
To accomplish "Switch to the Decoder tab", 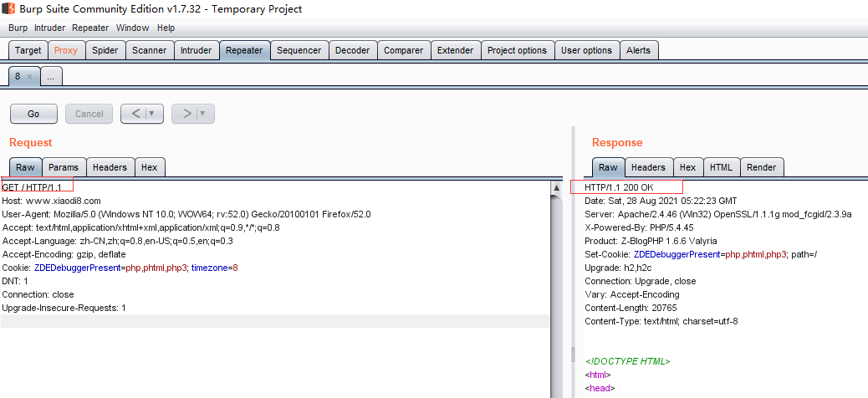I will pos(353,50).
